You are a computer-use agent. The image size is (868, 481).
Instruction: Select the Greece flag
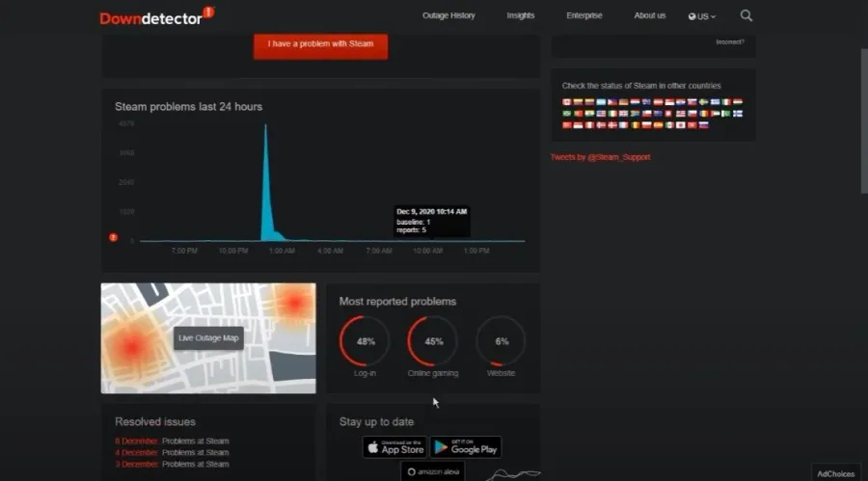pyautogui.click(x=716, y=102)
